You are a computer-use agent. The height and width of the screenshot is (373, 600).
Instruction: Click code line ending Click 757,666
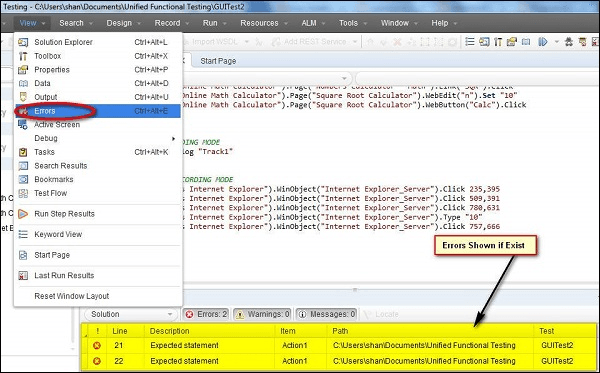pos(342,226)
